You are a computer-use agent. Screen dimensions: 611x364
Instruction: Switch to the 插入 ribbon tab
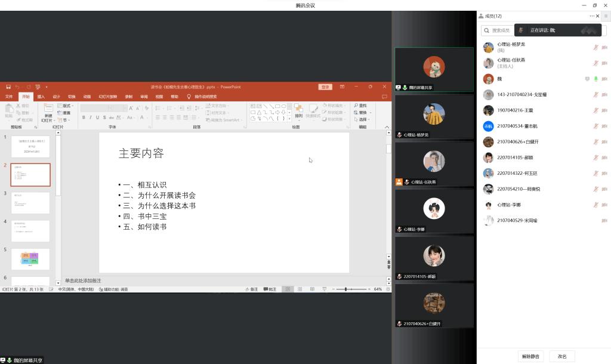click(x=41, y=96)
